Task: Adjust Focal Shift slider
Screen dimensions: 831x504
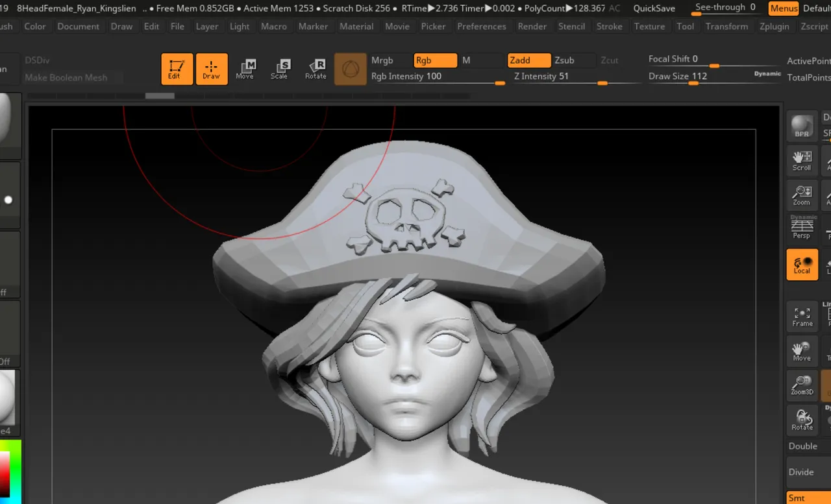Action: coord(714,60)
